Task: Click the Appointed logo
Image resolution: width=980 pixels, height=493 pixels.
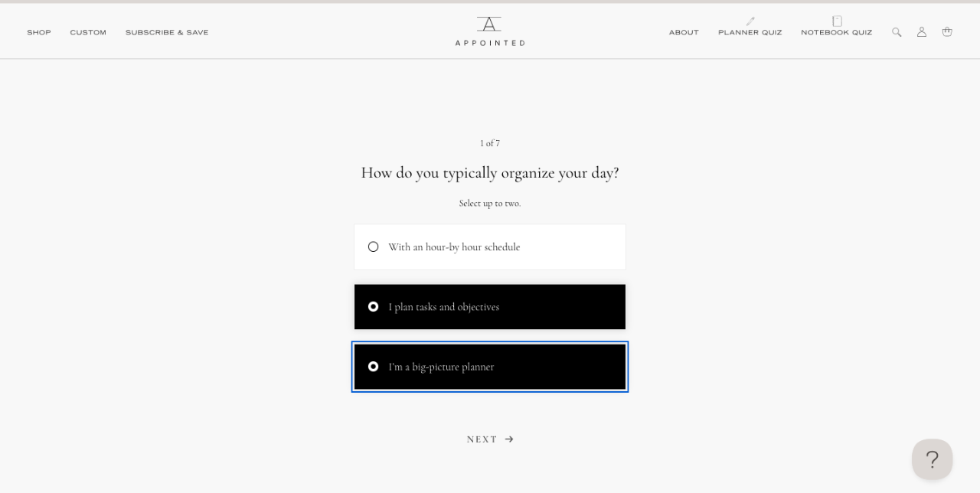Action: point(490,31)
